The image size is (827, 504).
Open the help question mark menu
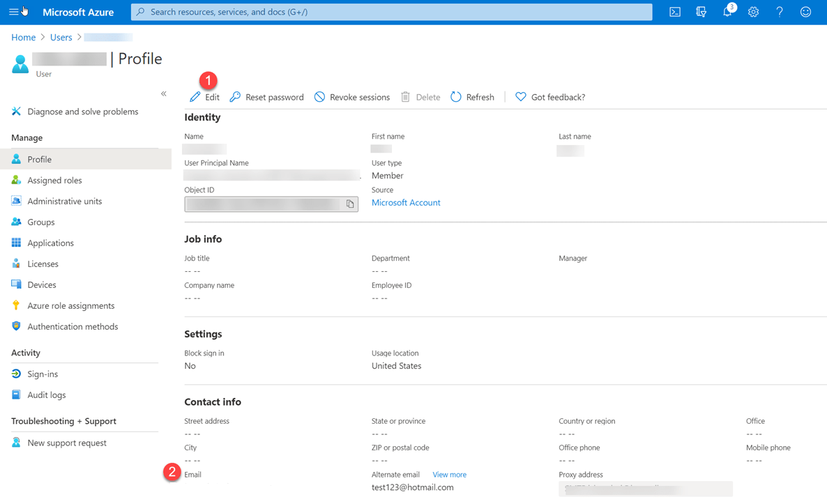tap(779, 12)
